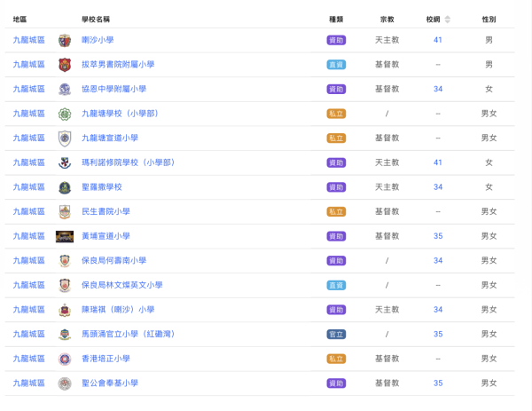Click school net 34 for 聖羅撒學校
This screenshot has width=532, height=411.
point(438,187)
